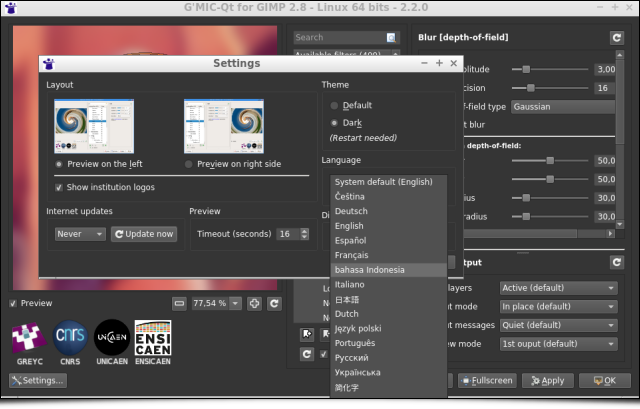Click the add fave icon below filter list
The width and height of the screenshot is (640, 409).
[x=307, y=334]
